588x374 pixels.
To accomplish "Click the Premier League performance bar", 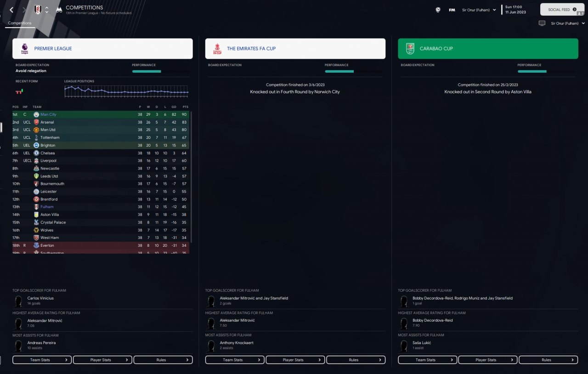I will (x=160, y=72).
